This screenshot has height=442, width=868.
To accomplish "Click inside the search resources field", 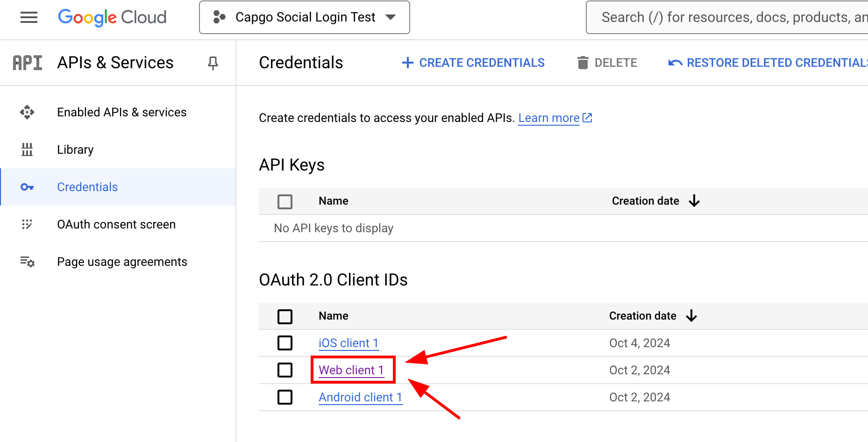I will (x=724, y=17).
